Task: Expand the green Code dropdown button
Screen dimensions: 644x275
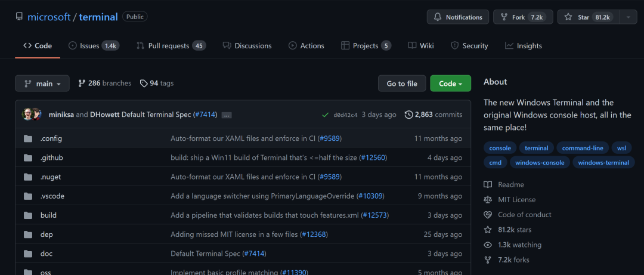Action: (451, 84)
